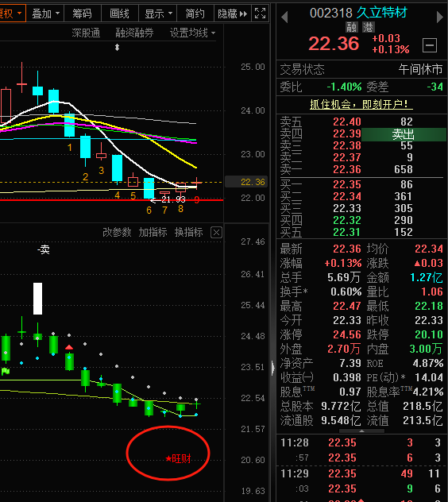Switch to 简约 view mode
Image resolution: width=448 pixels, height=502 pixels.
195,14
